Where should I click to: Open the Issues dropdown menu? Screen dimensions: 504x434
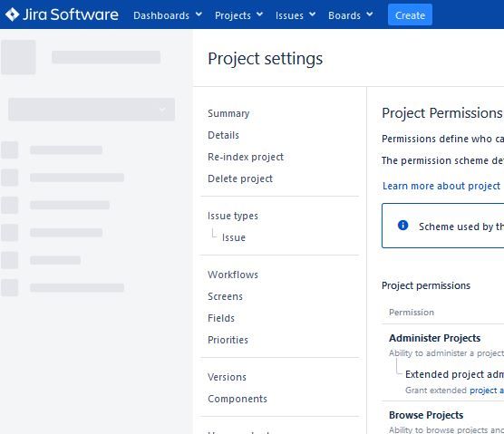pos(296,15)
